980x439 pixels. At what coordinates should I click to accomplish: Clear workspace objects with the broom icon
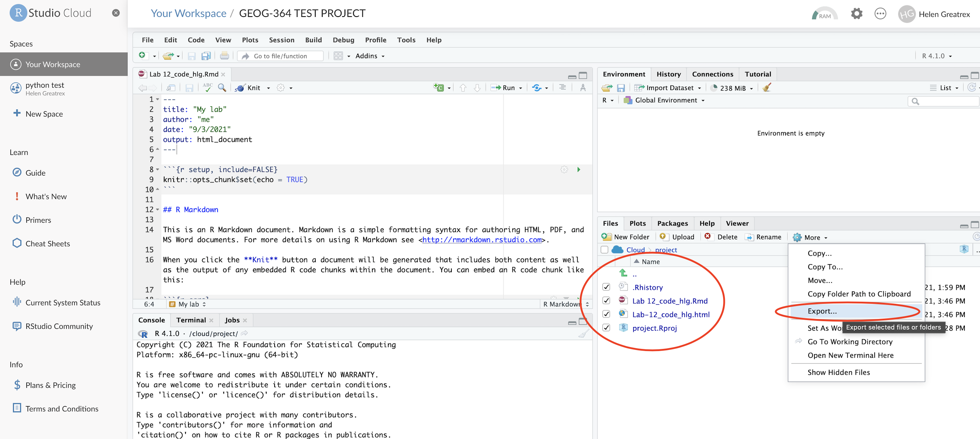tap(767, 88)
